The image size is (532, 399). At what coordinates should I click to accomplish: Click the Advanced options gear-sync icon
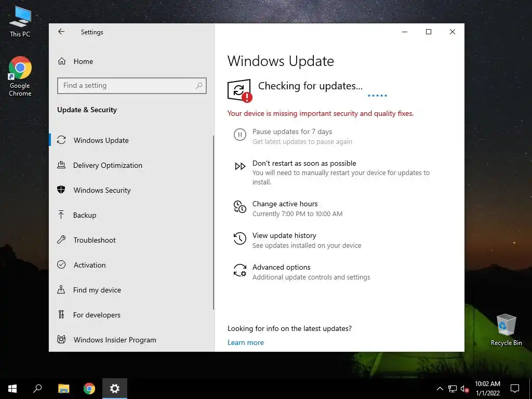point(240,270)
